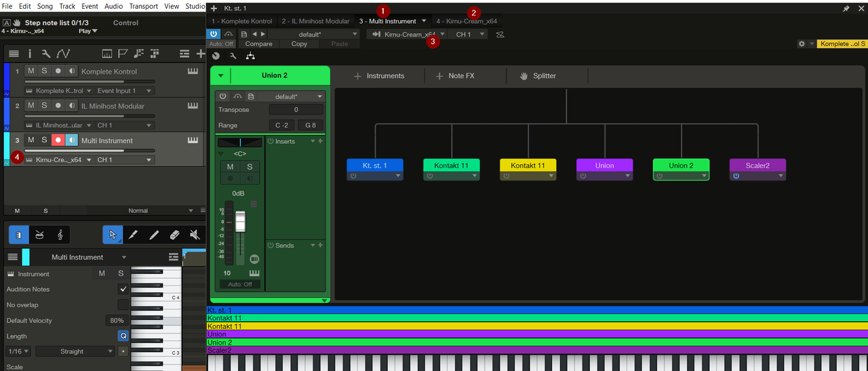Click the Copy button
The height and width of the screenshot is (371, 868).
299,43
